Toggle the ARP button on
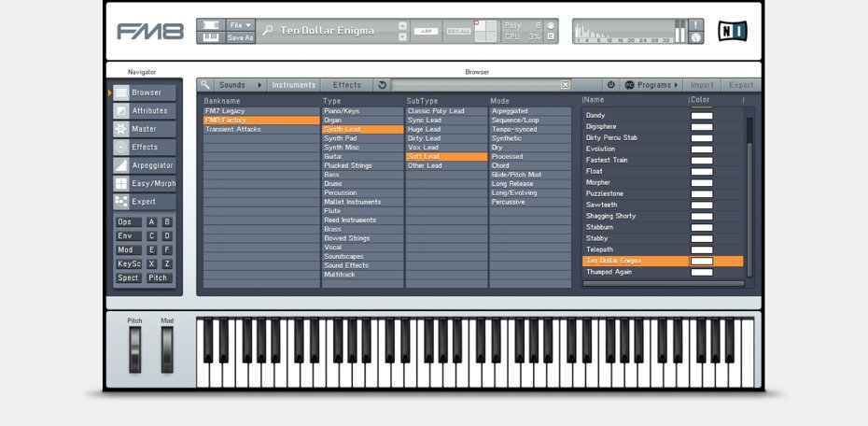868x426 pixels. (426, 31)
